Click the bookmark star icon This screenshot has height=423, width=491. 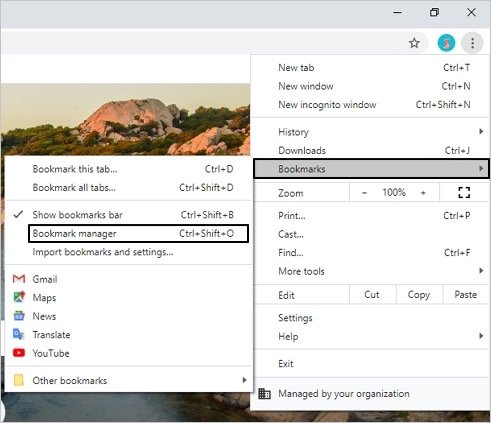414,43
